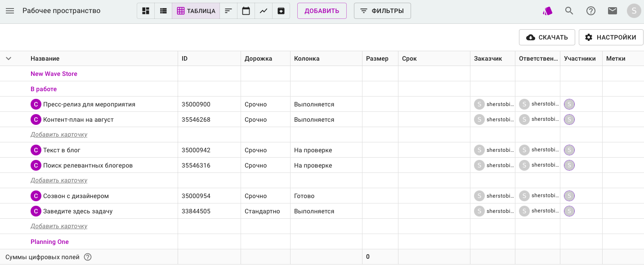644x274 pixels.
Task: Open the reports chart view icon
Action: [x=264, y=11]
